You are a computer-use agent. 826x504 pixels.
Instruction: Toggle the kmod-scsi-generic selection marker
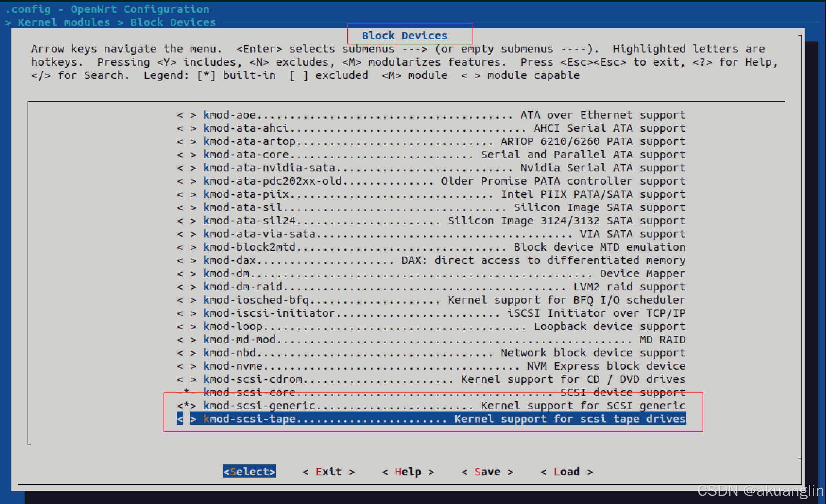coord(186,406)
